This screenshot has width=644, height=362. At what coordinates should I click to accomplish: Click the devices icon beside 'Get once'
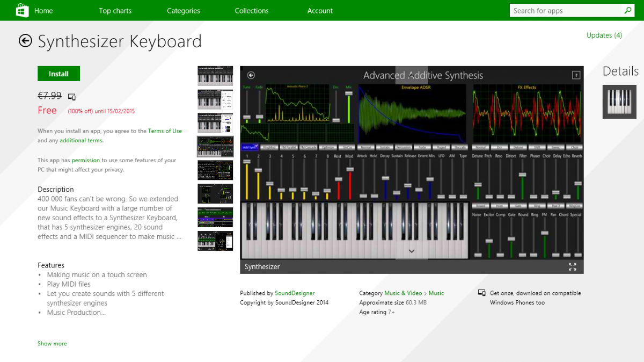pos(481,293)
